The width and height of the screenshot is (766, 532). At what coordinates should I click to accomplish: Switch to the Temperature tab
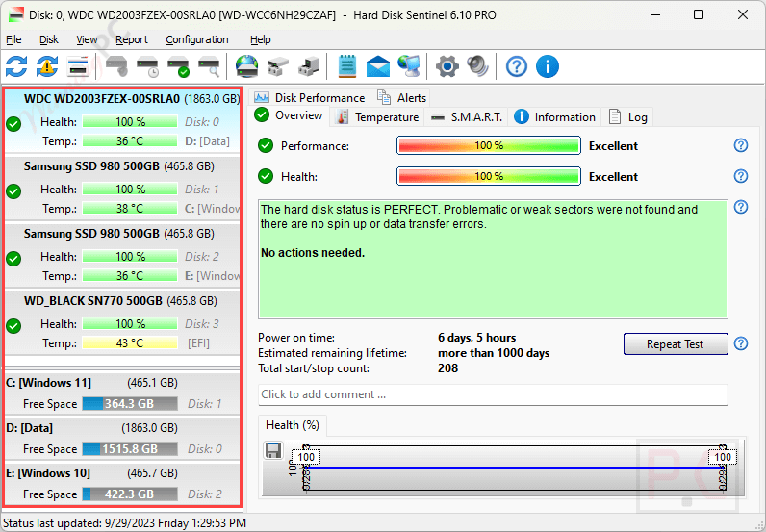pos(378,117)
